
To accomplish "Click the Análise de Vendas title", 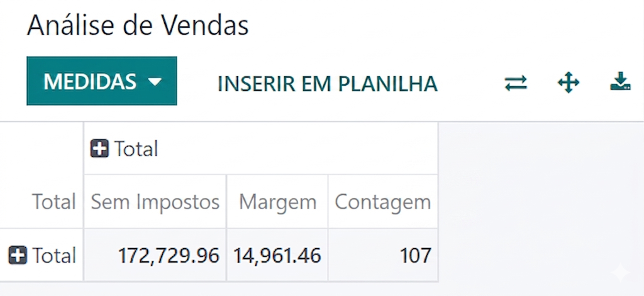I will click(x=138, y=25).
